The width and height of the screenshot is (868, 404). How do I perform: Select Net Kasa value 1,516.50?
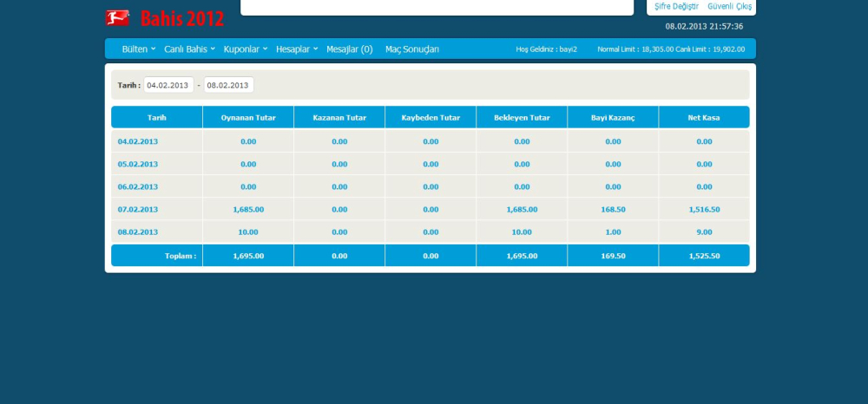[x=704, y=210]
